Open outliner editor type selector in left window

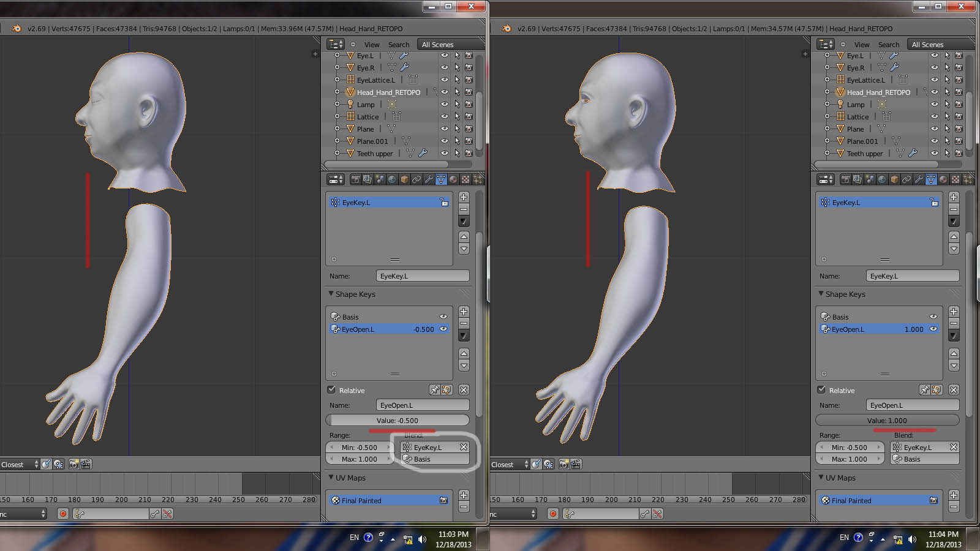tap(336, 44)
